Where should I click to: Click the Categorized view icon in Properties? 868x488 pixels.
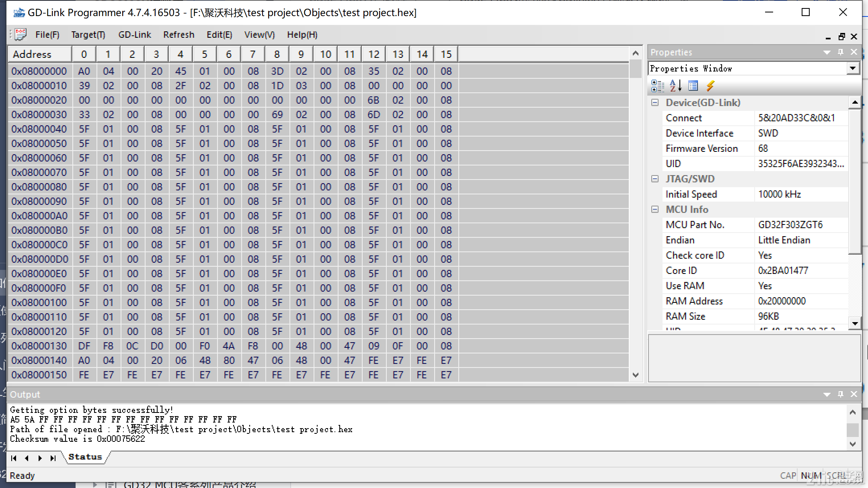[x=658, y=86]
